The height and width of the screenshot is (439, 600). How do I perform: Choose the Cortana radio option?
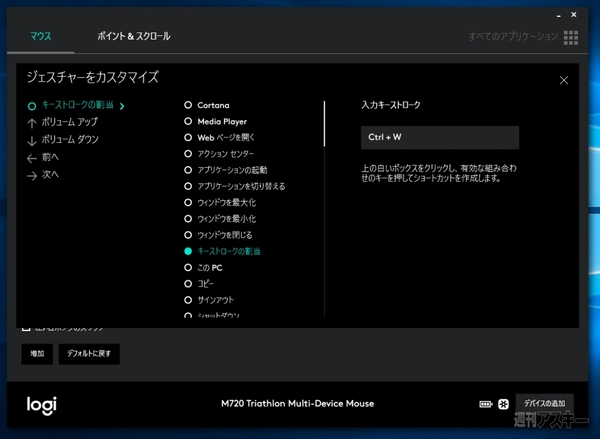207,105
